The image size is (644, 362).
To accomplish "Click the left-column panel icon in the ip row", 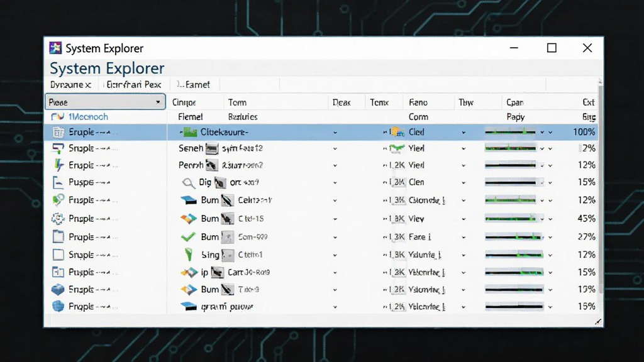I will [58, 271].
